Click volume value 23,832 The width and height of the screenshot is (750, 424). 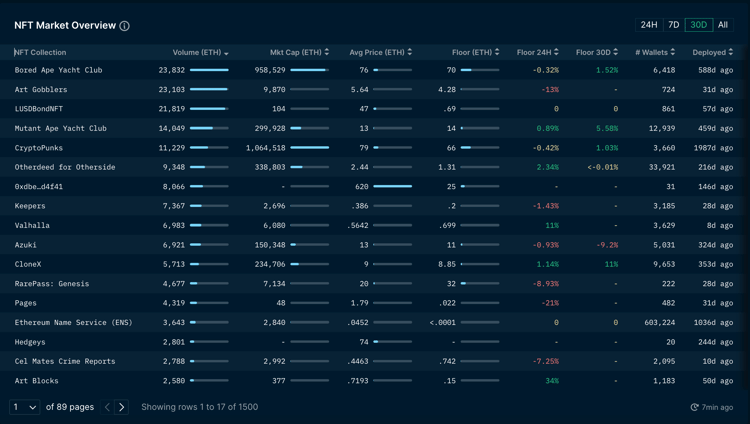click(172, 70)
